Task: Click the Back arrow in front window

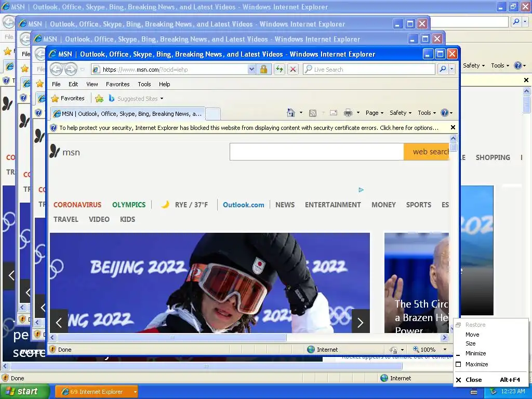Action: [x=56, y=70]
